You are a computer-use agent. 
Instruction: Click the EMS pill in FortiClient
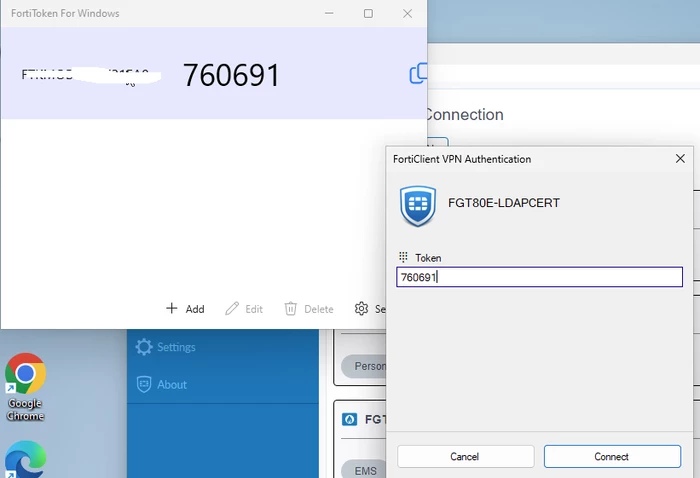(x=364, y=470)
